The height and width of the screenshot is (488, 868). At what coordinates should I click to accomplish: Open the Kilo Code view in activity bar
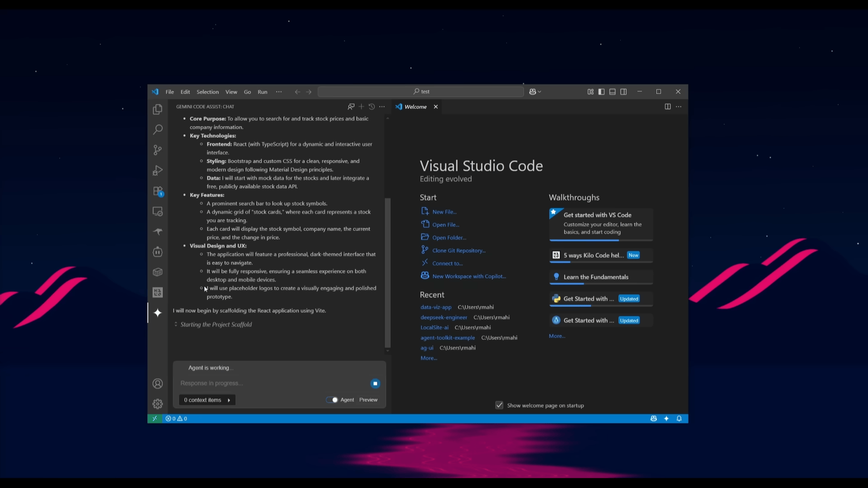point(157,292)
